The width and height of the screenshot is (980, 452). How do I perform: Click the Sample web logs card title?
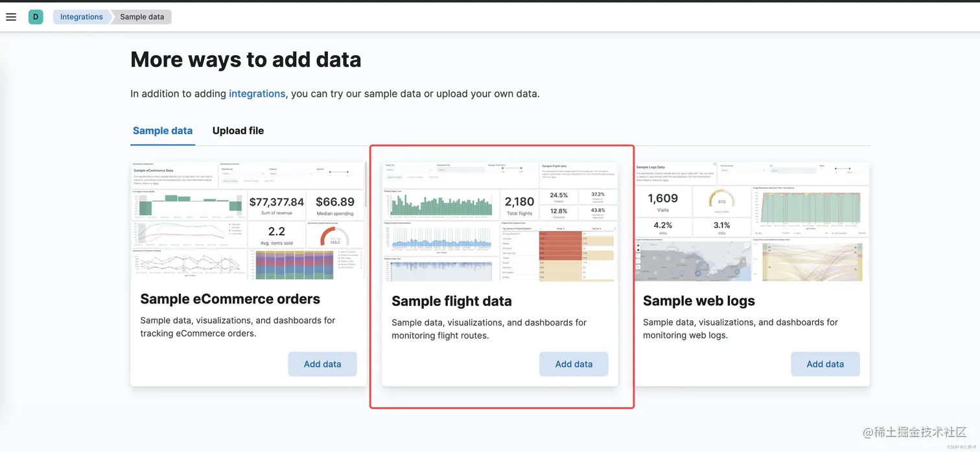pos(699,301)
